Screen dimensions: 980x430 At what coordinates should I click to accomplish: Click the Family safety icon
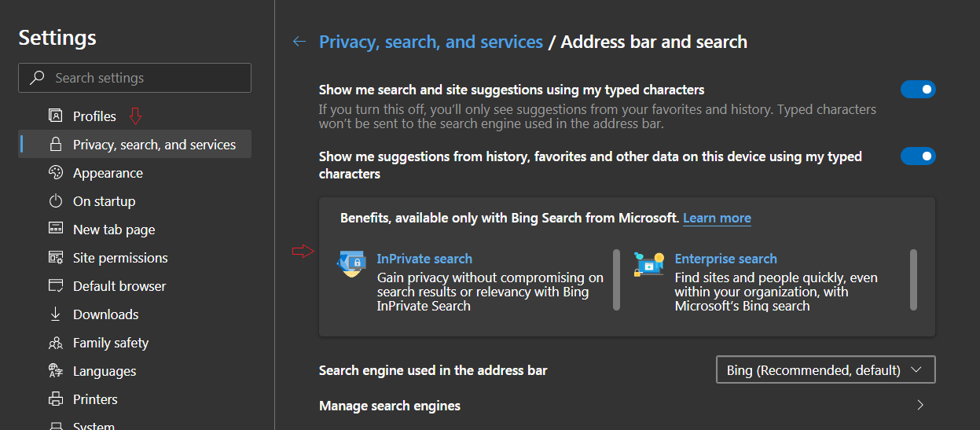click(x=55, y=343)
